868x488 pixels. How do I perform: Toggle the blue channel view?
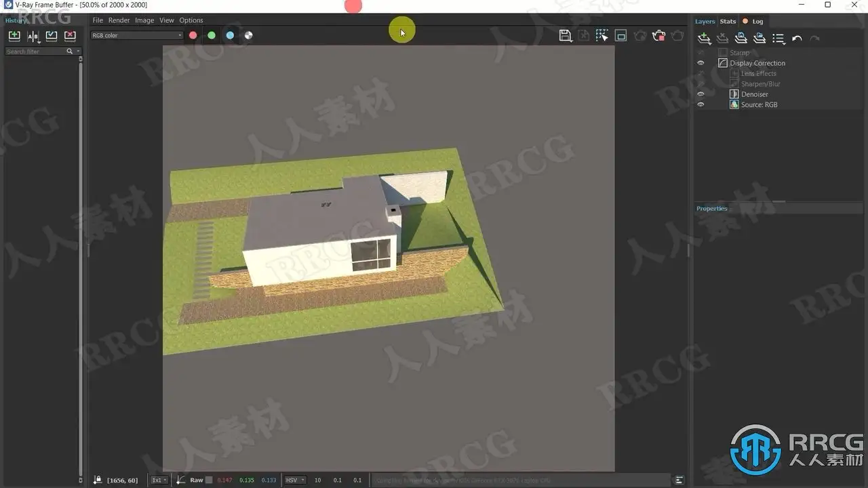tap(230, 35)
